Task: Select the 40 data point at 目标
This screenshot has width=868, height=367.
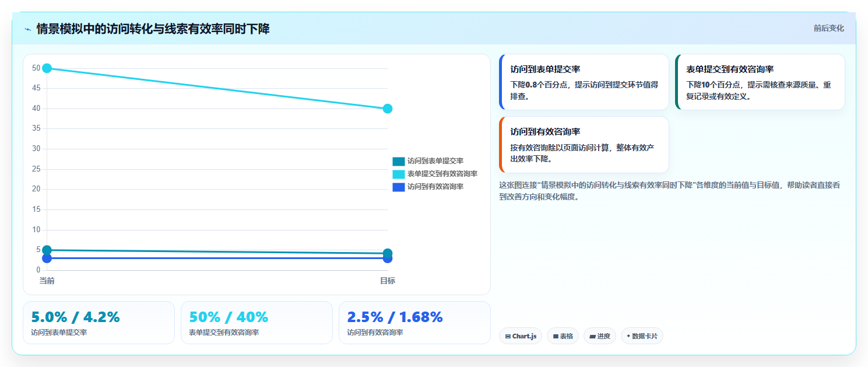Action: 388,109
